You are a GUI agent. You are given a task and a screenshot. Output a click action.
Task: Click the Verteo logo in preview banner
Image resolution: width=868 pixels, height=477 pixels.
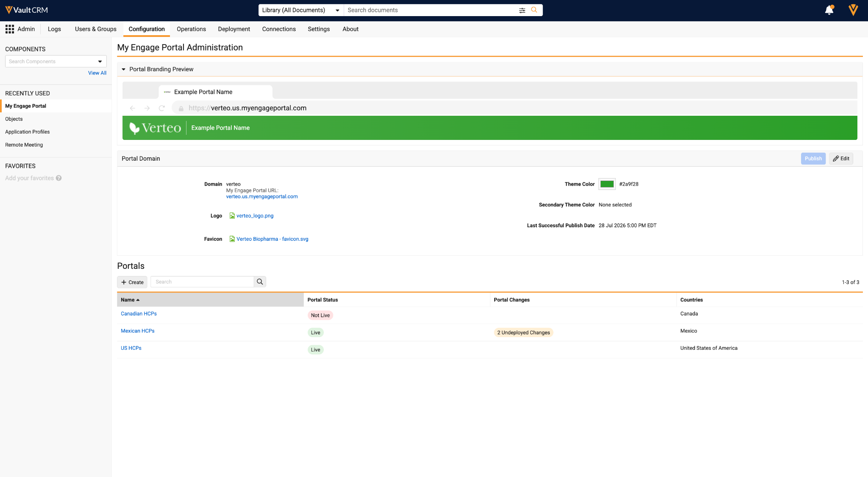[x=155, y=128]
